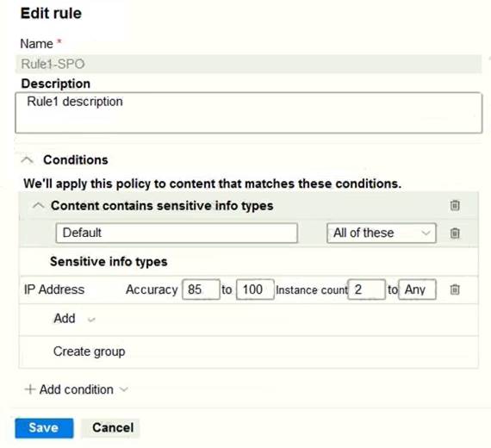
Task: Edit the maximum accuracy field showing 100
Action: click(255, 289)
